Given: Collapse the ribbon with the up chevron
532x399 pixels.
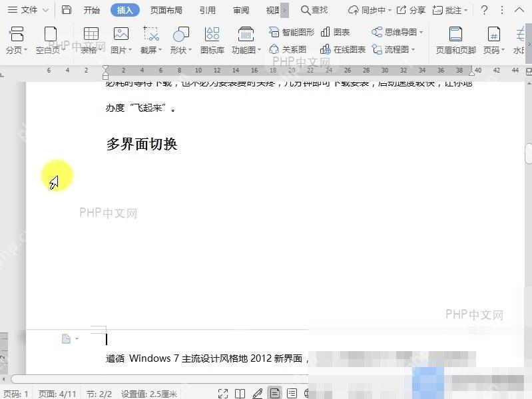Looking at the screenshot, I should click(x=519, y=10).
